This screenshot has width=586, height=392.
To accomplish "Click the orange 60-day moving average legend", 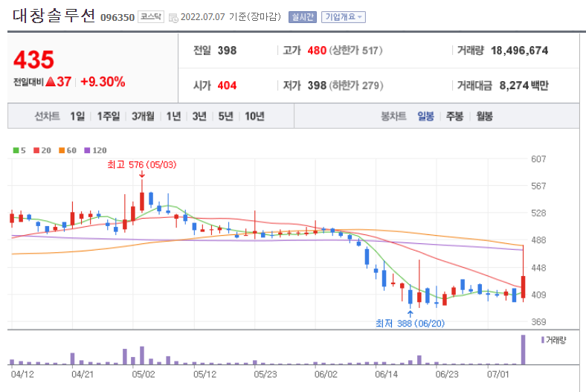I will pyautogui.click(x=68, y=150).
